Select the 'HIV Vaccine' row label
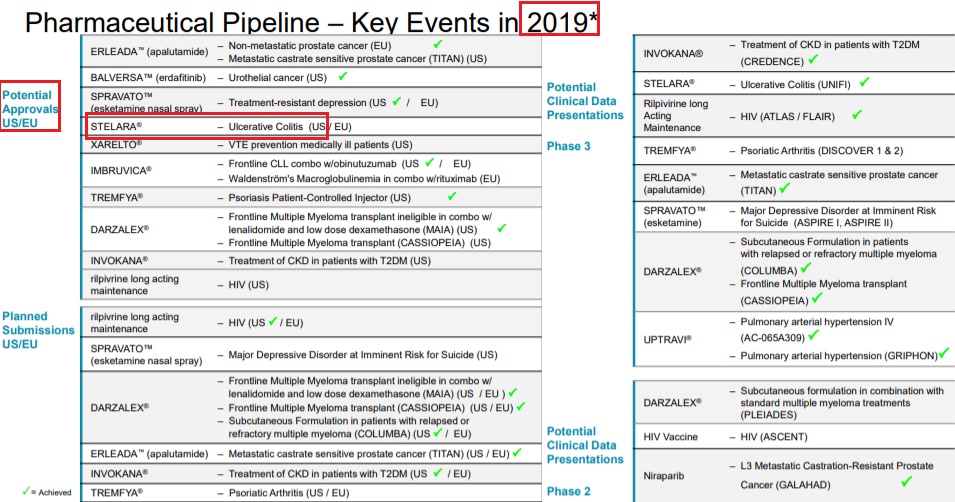This screenshot has width=955, height=502. [671, 437]
